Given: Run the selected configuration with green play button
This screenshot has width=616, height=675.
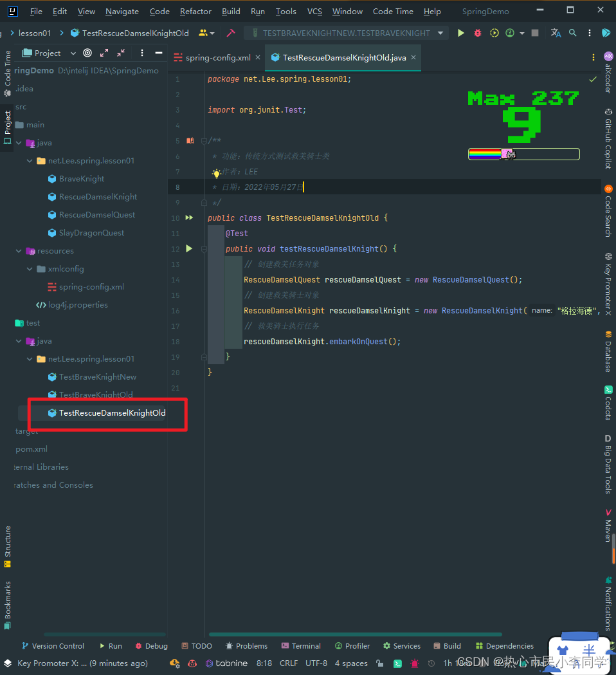Looking at the screenshot, I should point(460,33).
